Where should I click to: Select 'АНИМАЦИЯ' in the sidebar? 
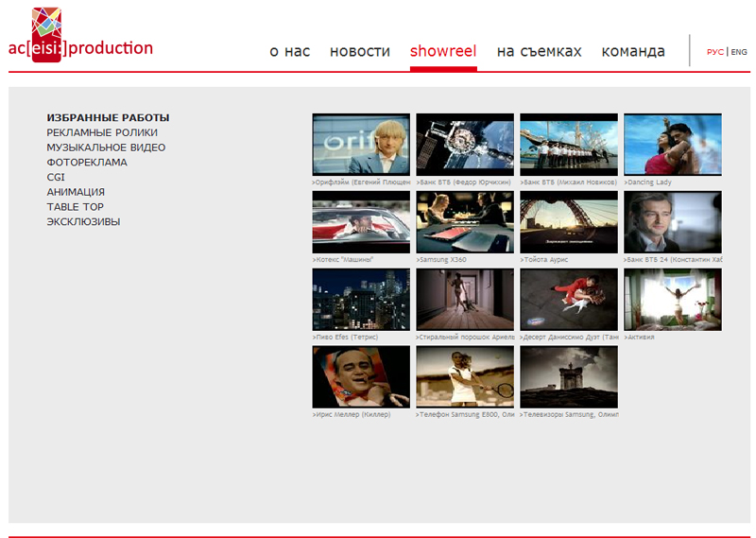point(76,192)
